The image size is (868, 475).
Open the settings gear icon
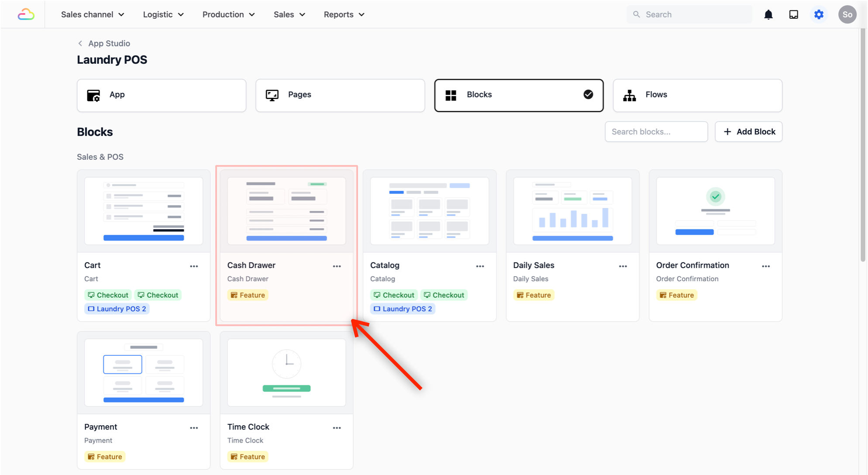click(819, 14)
